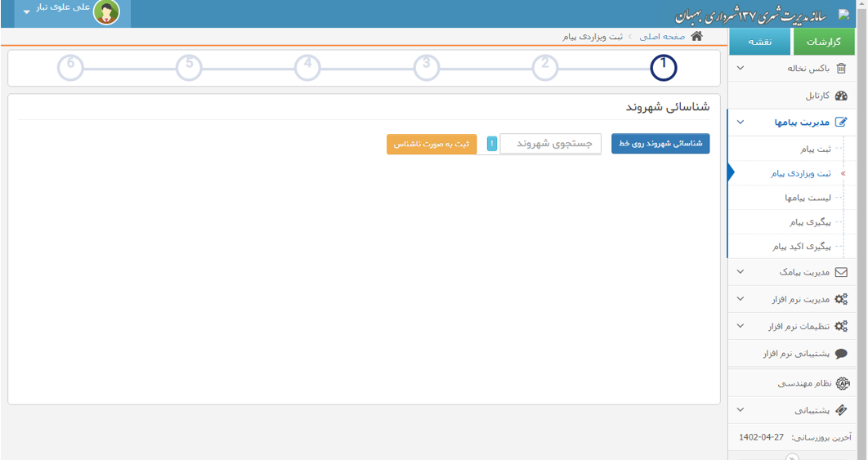Click the envelope icon beside مدیریت پیامک
This screenshot has width=868, height=460.
(x=841, y=272)
